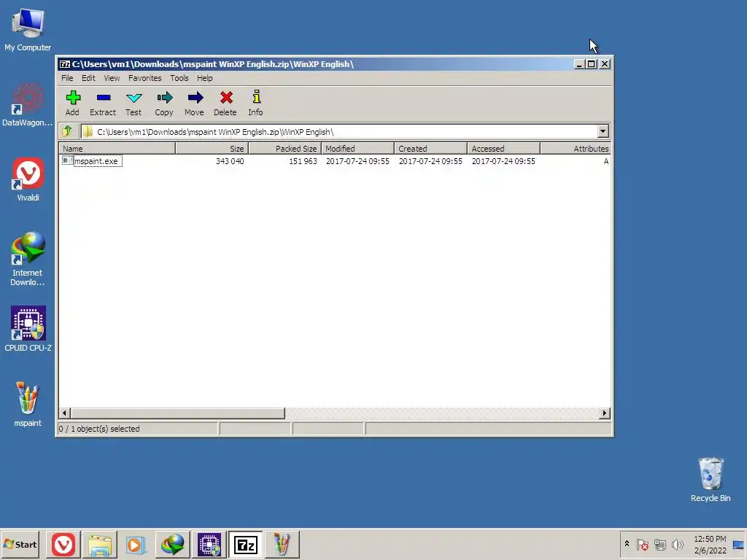Show hidden system tray icons

point(627,544)
